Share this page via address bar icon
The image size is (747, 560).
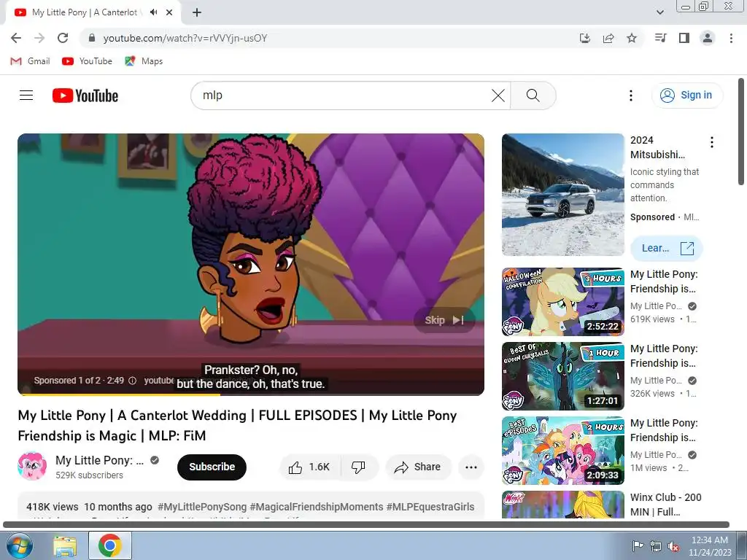(608, 38)
